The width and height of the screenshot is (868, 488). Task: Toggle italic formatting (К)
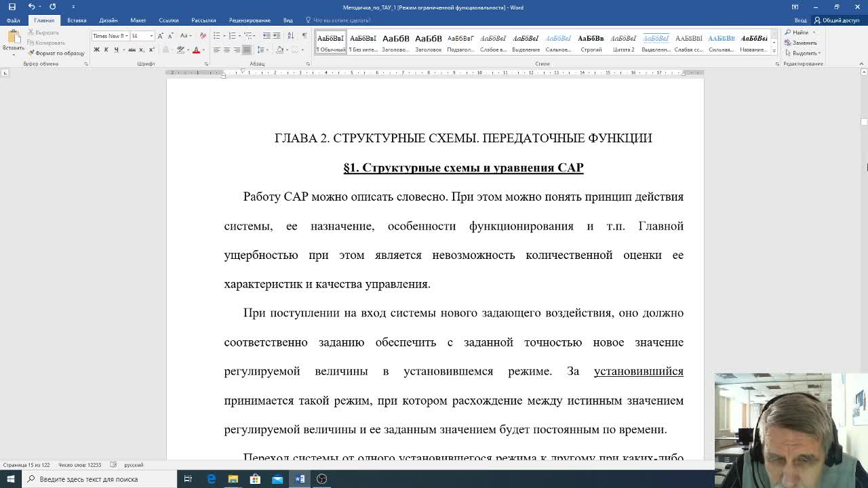click(x=106, y=49)
